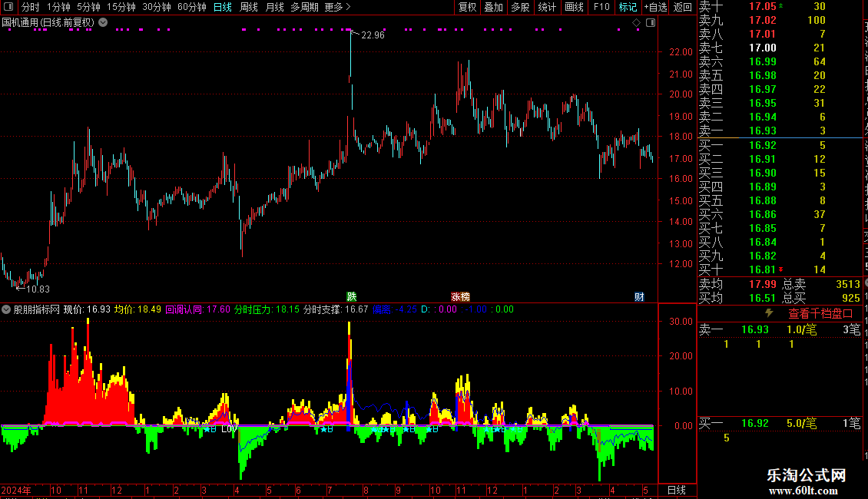This screenshot has width=868, height=499.
Task: Click the 买五 16.88 order row
Action: 780,200
